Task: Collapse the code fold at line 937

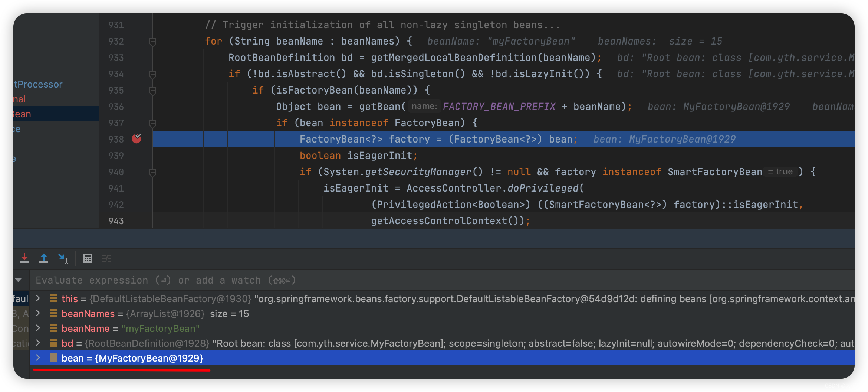Action: pos(152,123)
